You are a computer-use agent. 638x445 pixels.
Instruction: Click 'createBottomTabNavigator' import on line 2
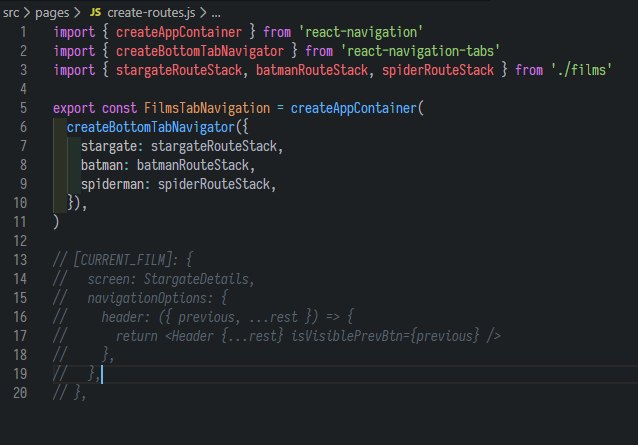[x=200, y=51]
